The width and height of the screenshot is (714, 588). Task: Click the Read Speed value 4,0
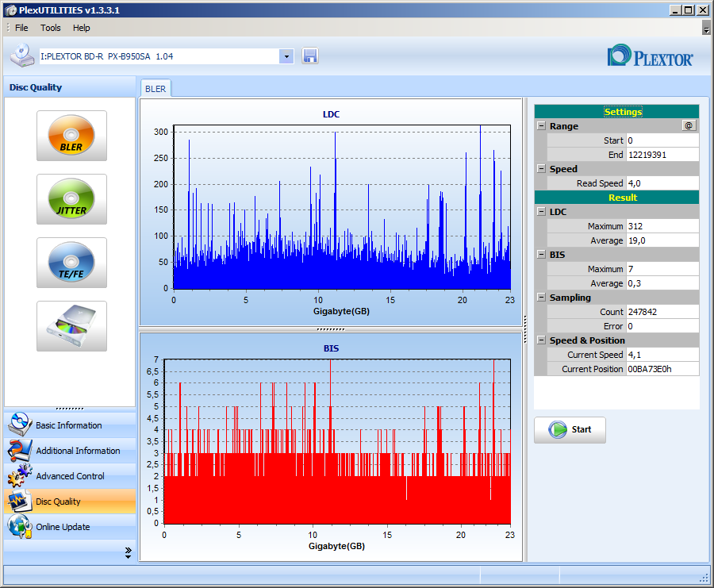point(662,183)
